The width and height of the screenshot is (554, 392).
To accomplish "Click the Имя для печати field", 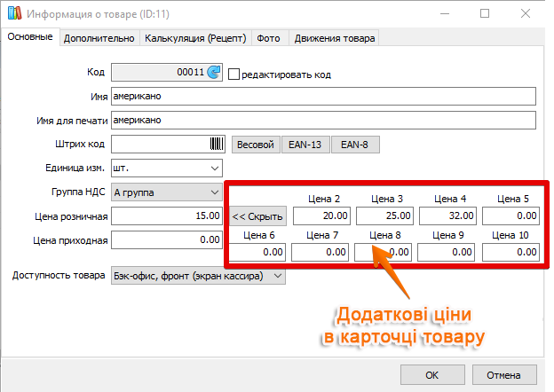I will pyautogui.click(x=323, y=121).
